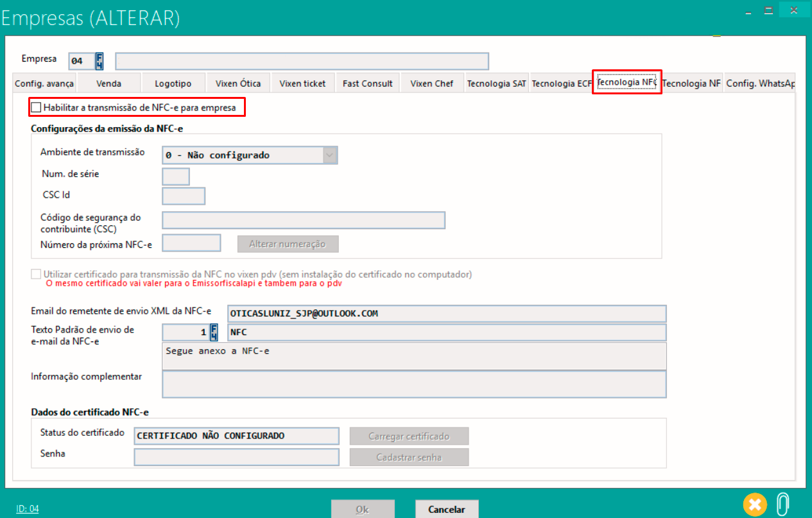The image size is (812, 518).
Task: Toggle the Utilizar certificado para transmissão checkbox
Action: pos(36,274)
